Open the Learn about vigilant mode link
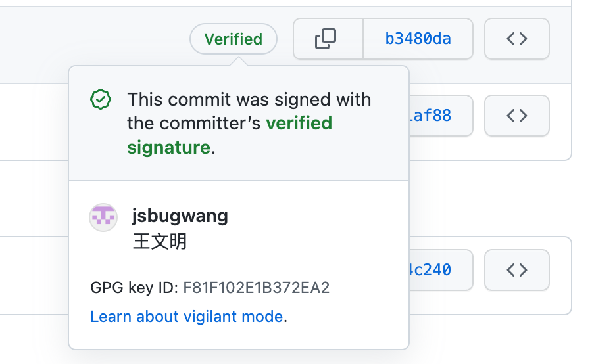Image resolution: width=592 pixels, height=364 pixels. point(187,317)
